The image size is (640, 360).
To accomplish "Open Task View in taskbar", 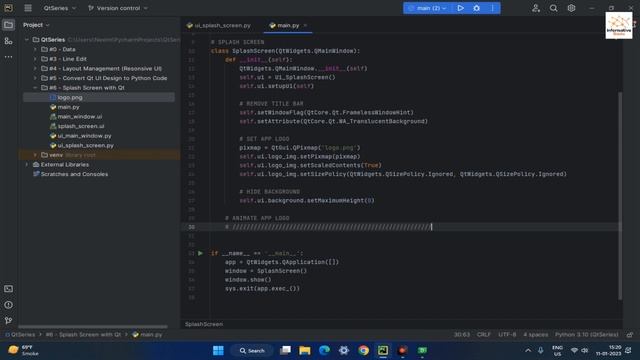I will (x=285, y=351).
